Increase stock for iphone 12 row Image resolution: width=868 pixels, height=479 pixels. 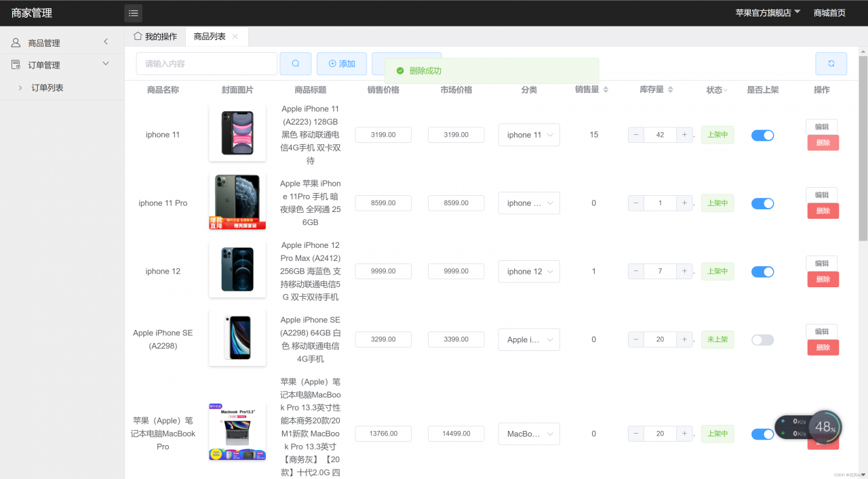(x=684, y=271)
